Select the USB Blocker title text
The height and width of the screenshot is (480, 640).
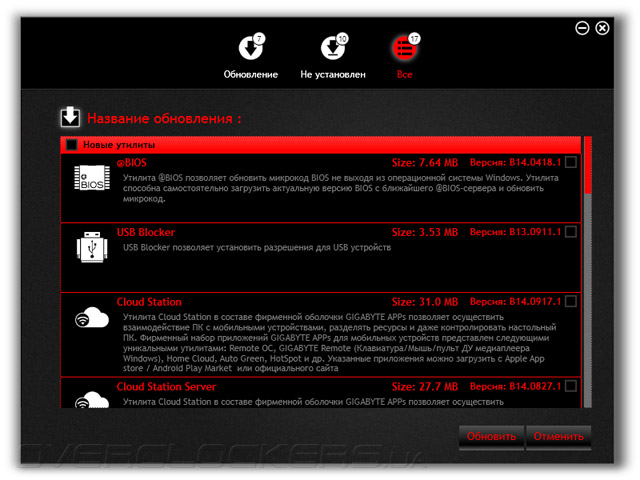coord(146,232)
